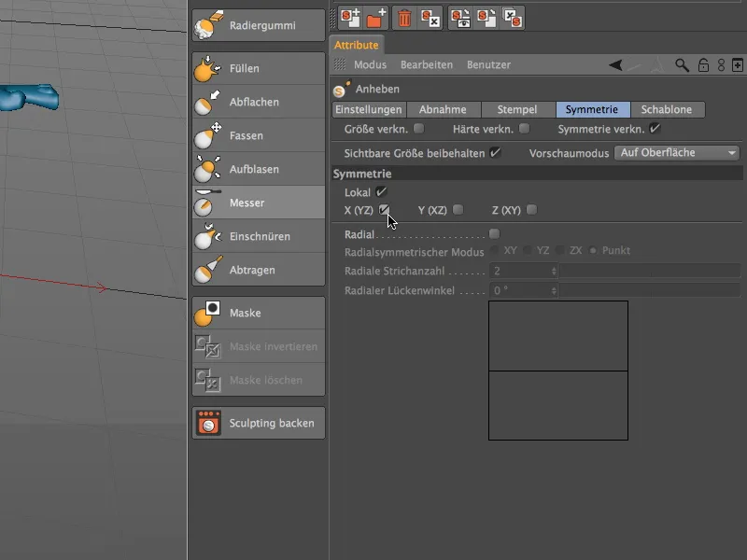Click the icon with X and S sculpt layer symbols
747x560 pixels.
[513, 18]
